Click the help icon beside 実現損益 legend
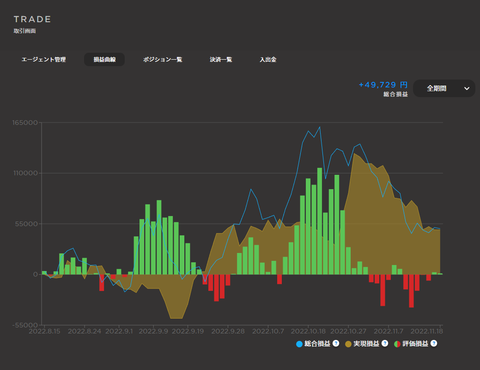This screenshot has width=480, height=370. click(385, 343)
